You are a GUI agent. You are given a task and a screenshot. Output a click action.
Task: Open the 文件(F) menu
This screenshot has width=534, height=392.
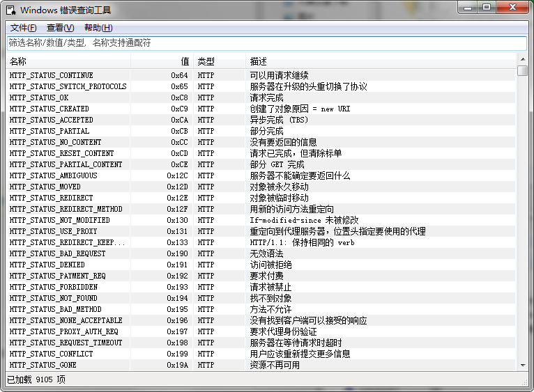coord(23,28)
